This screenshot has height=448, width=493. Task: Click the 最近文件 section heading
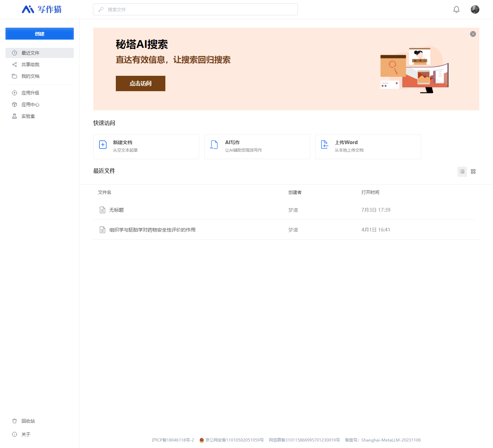pos(104,171)
